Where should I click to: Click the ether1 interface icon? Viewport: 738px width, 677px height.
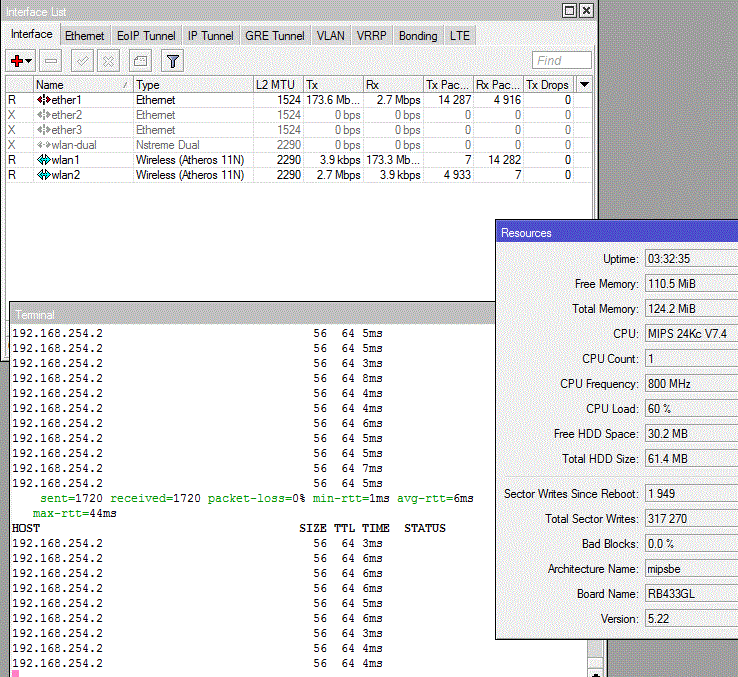44,100
